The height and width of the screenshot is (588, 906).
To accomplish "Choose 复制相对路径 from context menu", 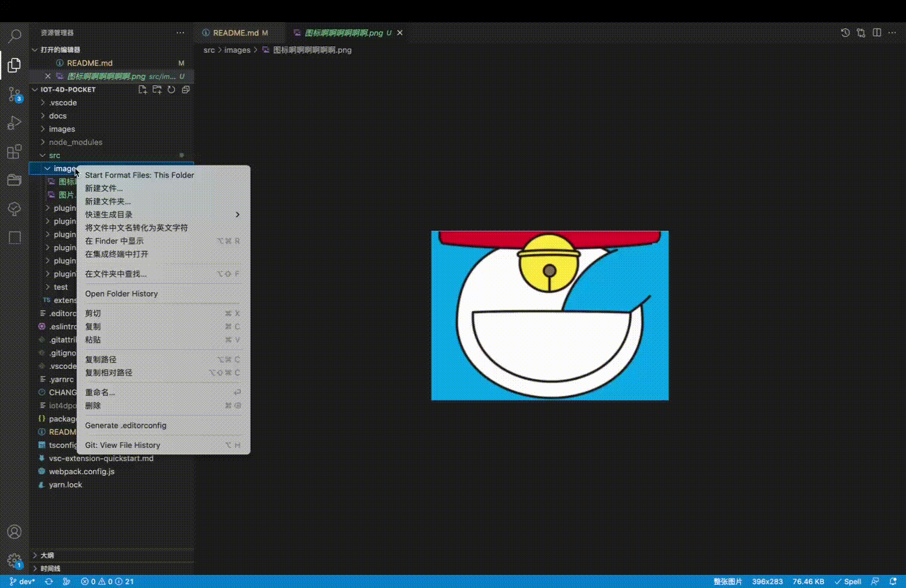I will click(163, 372).
